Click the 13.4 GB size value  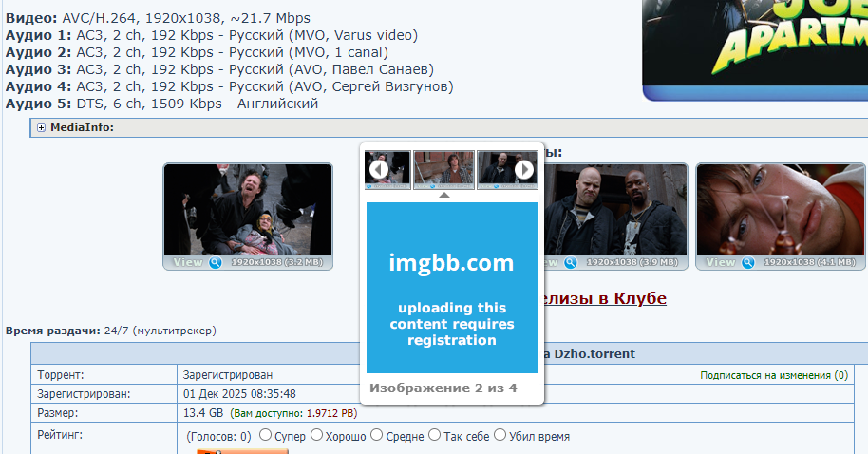pyautogui.click(x=203, y=413)
